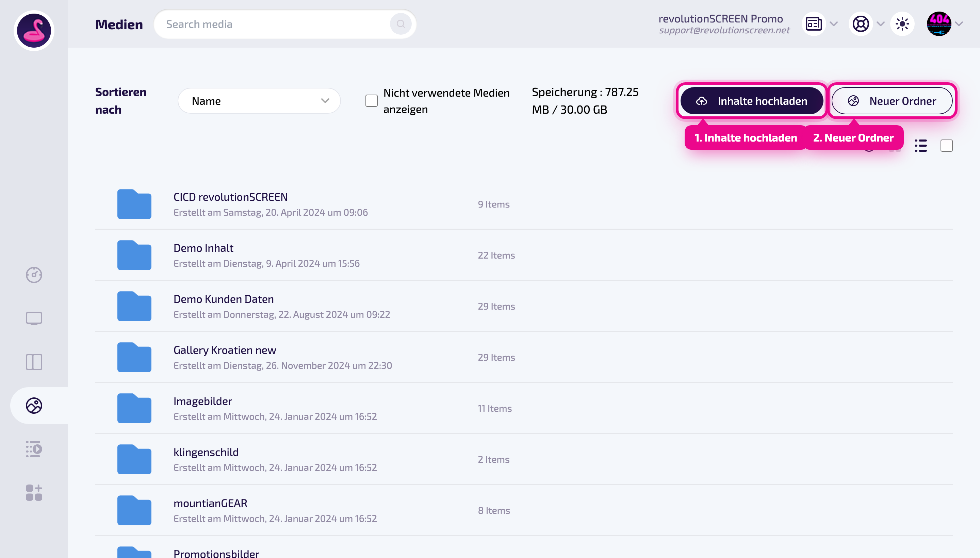Expand the chevron beside news feed icon
980x558 pixels.
click(833, 24)
